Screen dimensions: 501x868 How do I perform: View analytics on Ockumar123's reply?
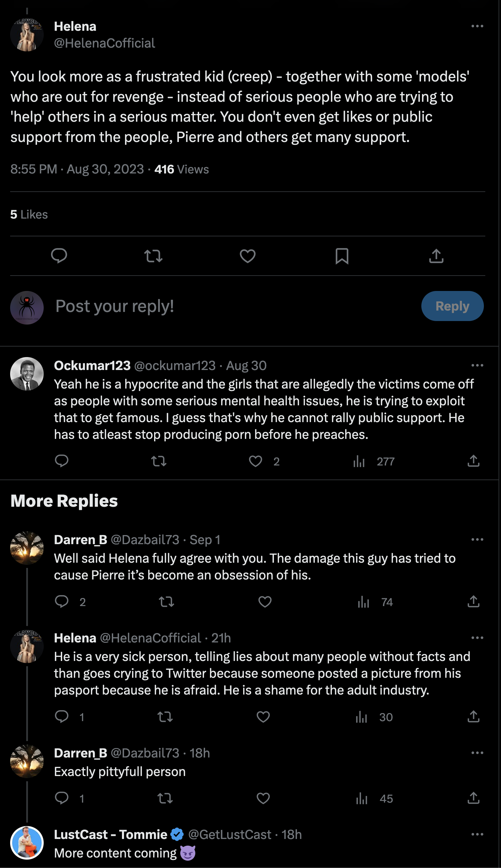coord(359,461)
